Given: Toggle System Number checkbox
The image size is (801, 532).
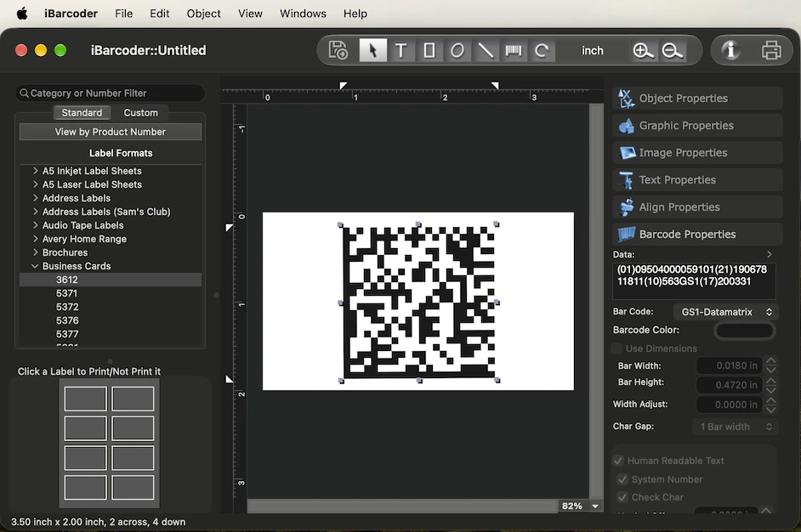Looking at the screenshot, I should tap(622, 479).
